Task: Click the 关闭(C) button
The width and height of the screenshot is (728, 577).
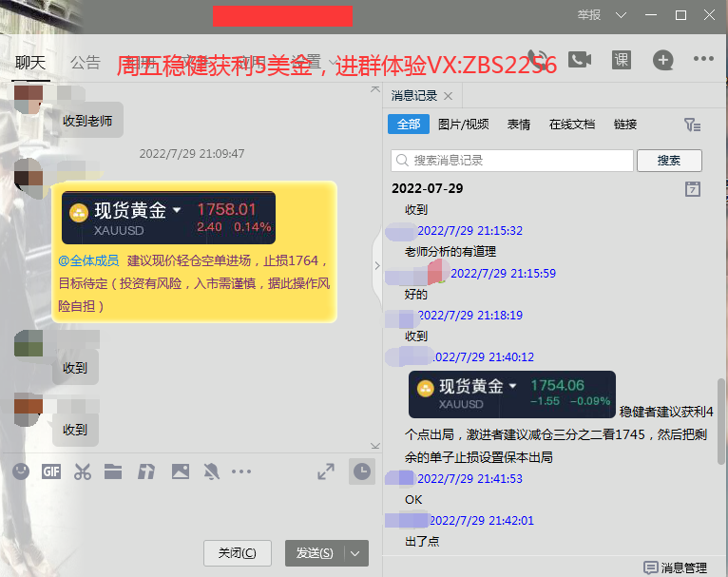Action: point(237,553)
